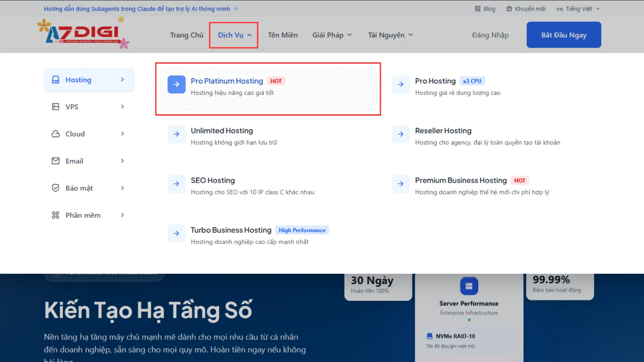Expand the Giải Pháp dropdown
The height and width of the screenshot is (362, 644).
tap(332, 35)
